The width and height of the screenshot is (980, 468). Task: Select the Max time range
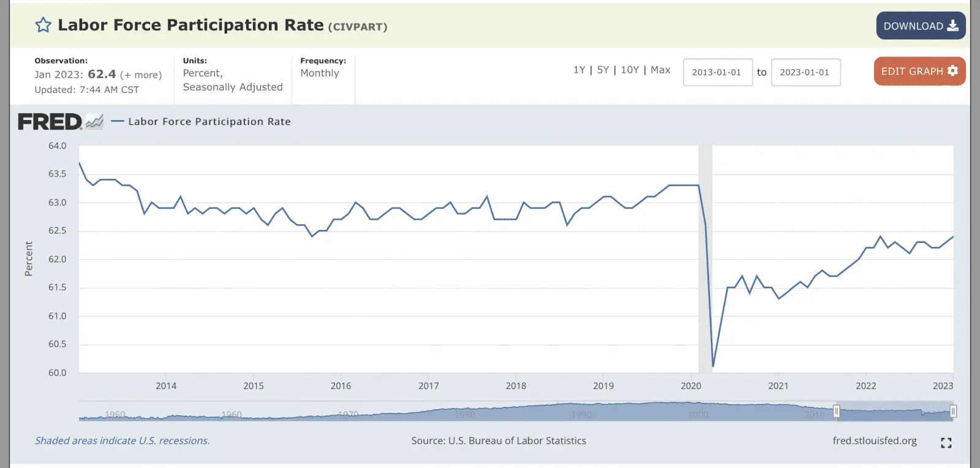[660, 70]
